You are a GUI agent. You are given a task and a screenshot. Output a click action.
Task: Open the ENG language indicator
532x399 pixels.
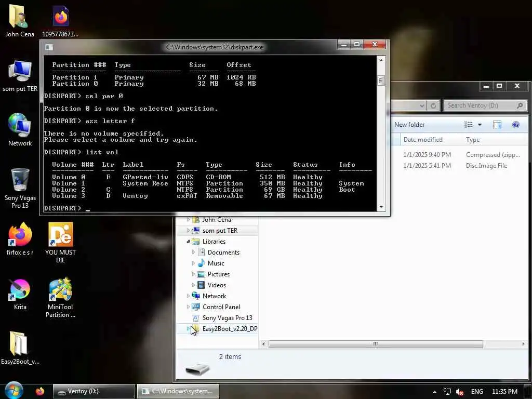pyautogui.click(x=477, y=392)
